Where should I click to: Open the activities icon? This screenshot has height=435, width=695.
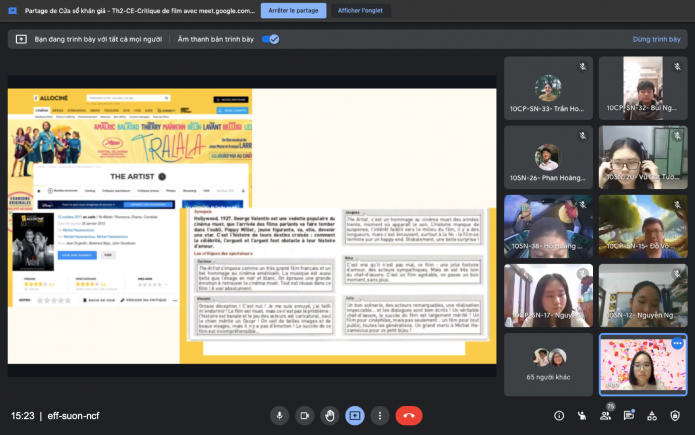652,415
